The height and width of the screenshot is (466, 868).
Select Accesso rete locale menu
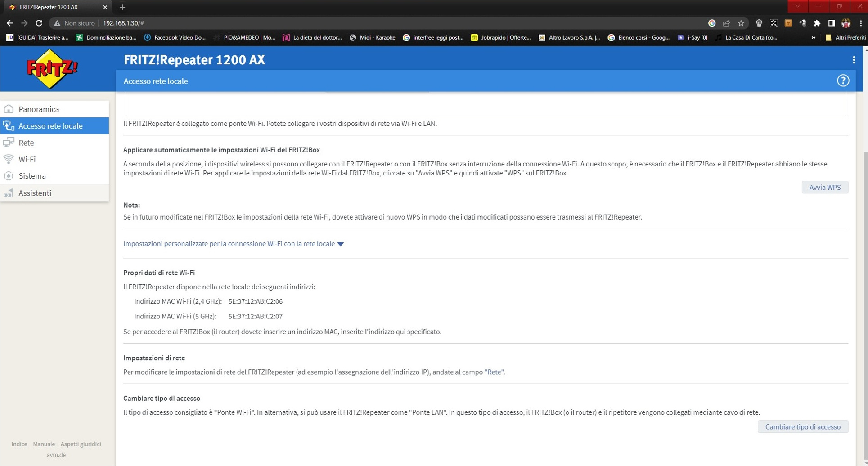[x=54, y=126]
